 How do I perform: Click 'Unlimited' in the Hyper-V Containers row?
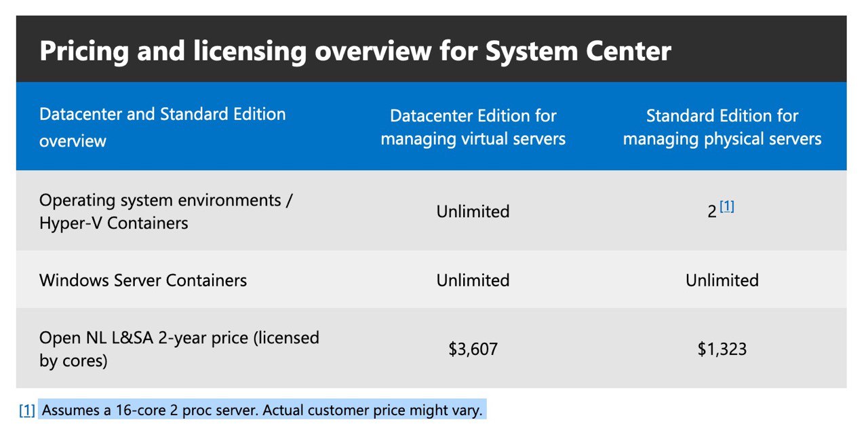[x=473, y=212]
